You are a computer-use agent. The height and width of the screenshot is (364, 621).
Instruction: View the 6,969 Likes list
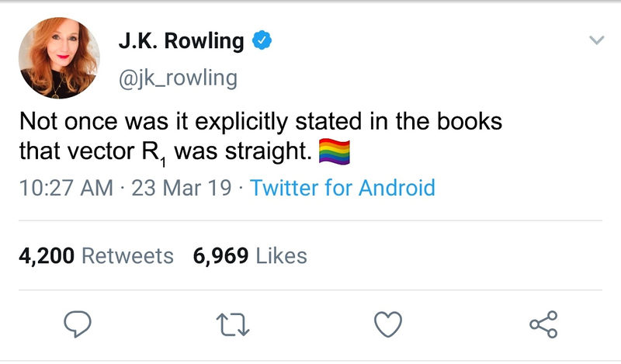click(x=250, y=255)
